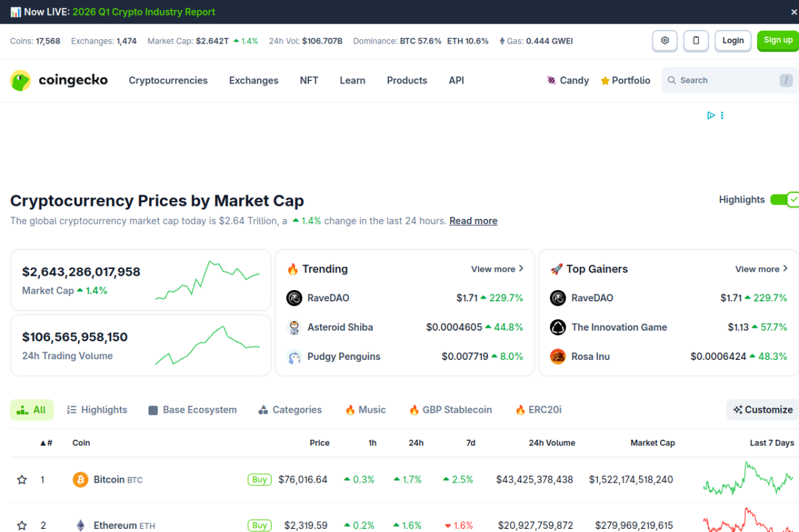The height and width of the screenshot is (532, 799).
Task: Toggle the Highlights switch off
Action: pyautogui.click(x=783, y=200)
